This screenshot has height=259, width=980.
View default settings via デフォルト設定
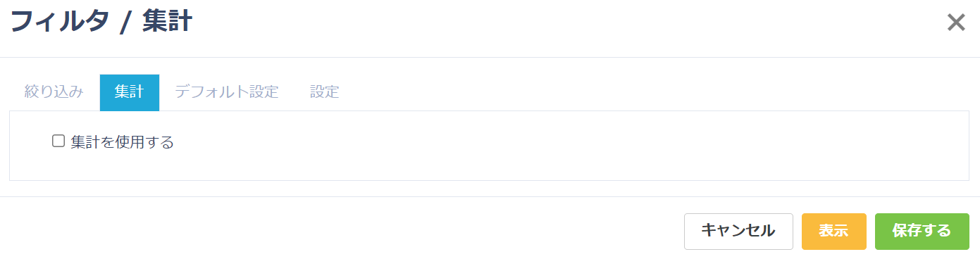pos(227,92)
